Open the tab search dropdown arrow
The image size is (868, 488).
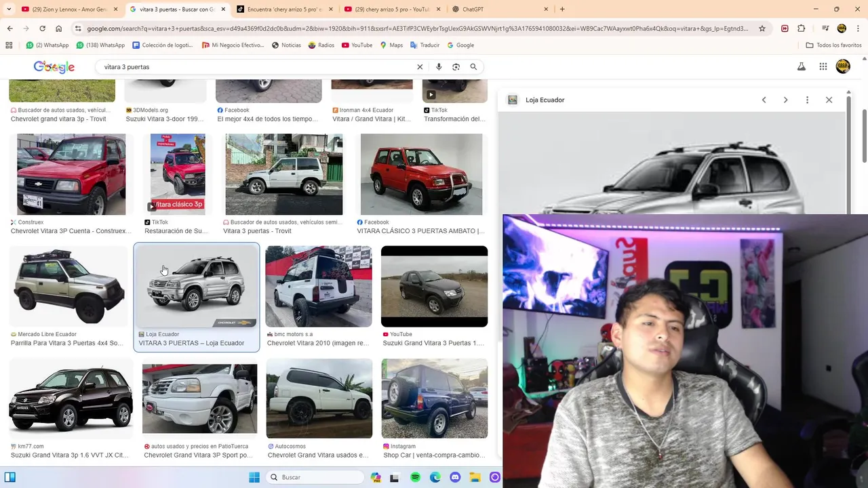pyautogui.click(x=9, y=9)
